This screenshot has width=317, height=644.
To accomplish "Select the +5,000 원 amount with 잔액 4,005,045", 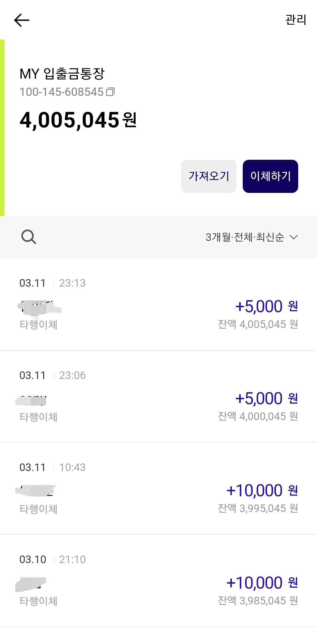I will [267, 306].
